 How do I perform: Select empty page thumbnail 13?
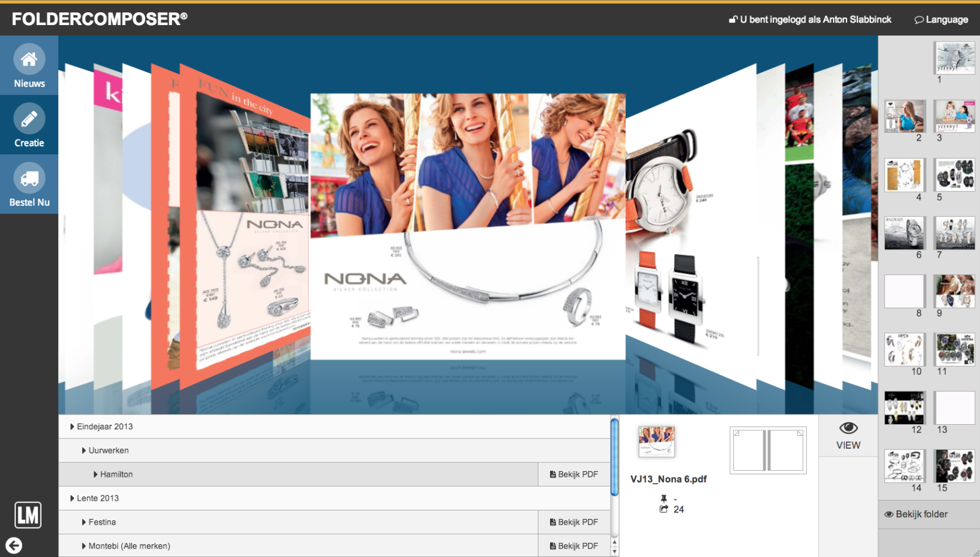(954, 408)
